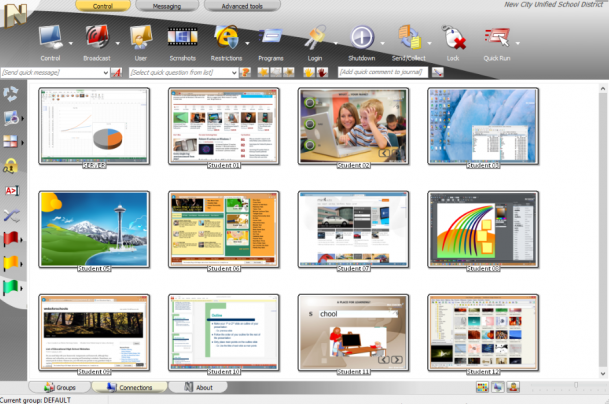Expand the Control button dropdown arrow

[x=71, y=44]
